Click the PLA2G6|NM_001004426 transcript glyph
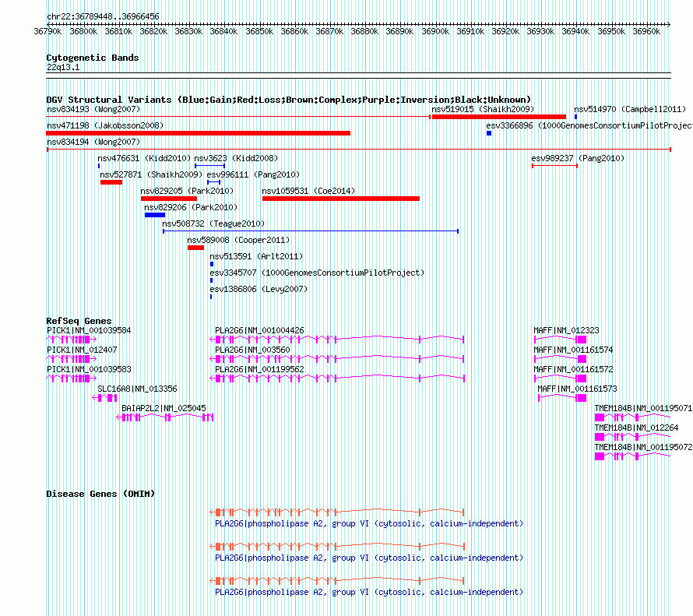 (337, 340)
